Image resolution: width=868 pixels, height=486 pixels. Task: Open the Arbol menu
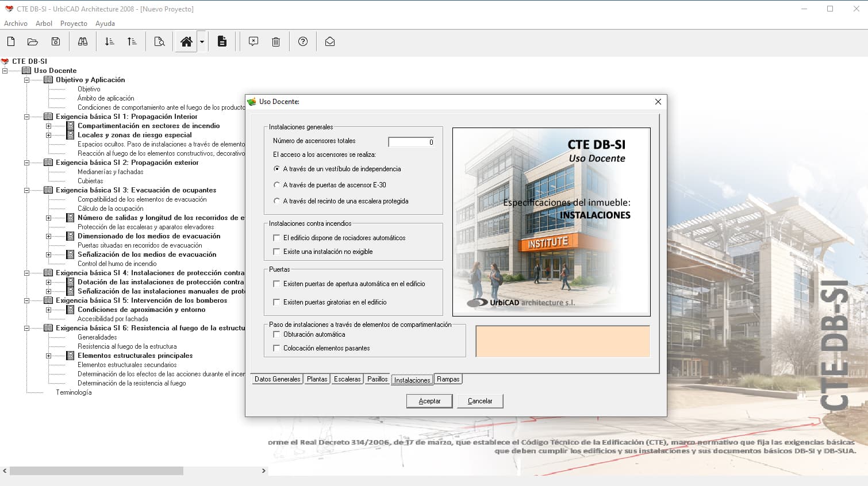[44, 24]
